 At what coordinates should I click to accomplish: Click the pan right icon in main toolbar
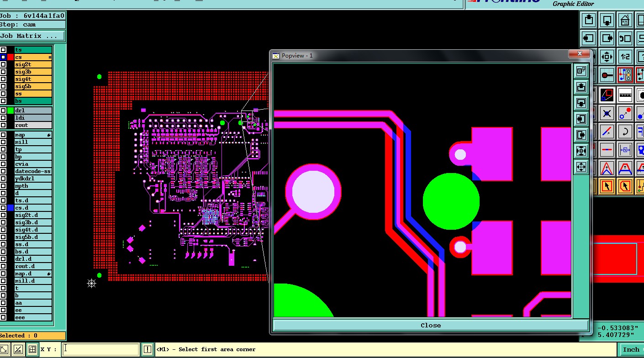(607, 38)
